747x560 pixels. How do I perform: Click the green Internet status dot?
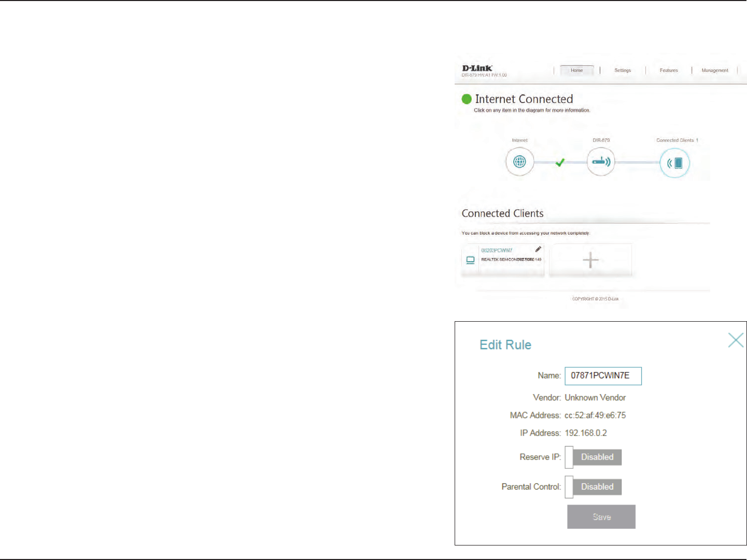click(467, 99)
